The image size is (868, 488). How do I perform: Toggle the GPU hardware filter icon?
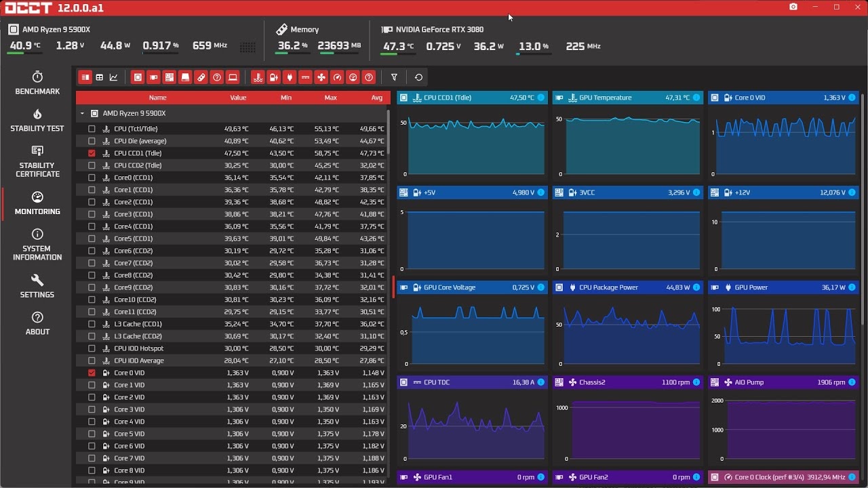click(x=153, y=77)
